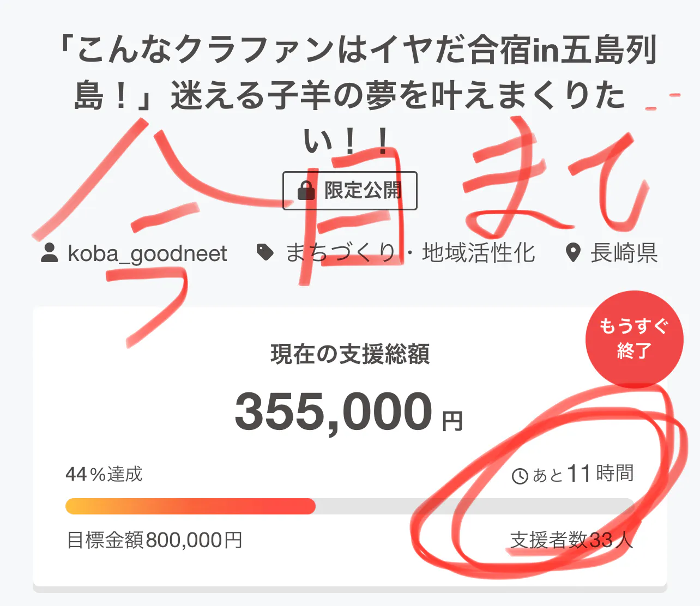The image size is (700, 606).
Task: Click the lock icon in the 限定公開 badge
Action: coord(306,190)
